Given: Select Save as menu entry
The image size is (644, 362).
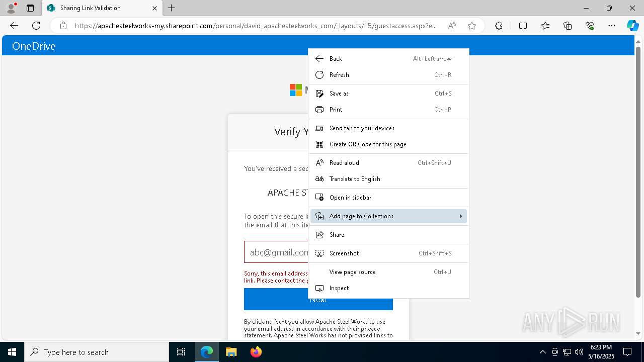Looking at the screenshot, I should [388, 94].
